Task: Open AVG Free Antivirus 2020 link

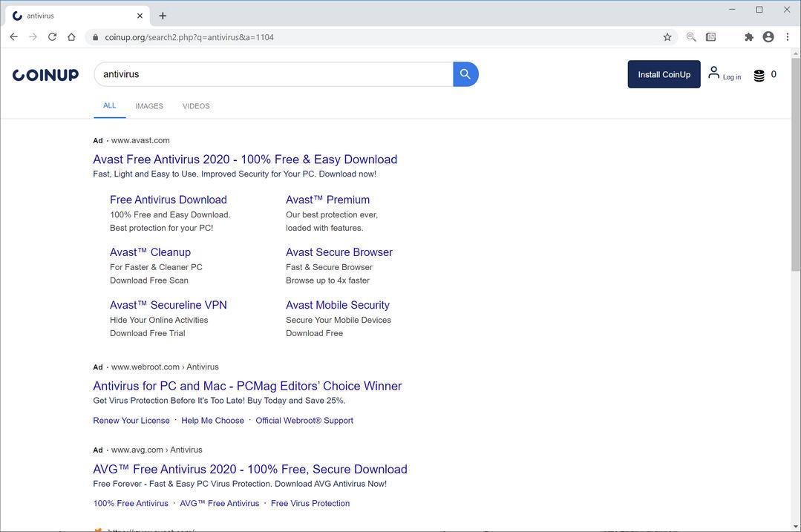Action: tap(250, 469)
